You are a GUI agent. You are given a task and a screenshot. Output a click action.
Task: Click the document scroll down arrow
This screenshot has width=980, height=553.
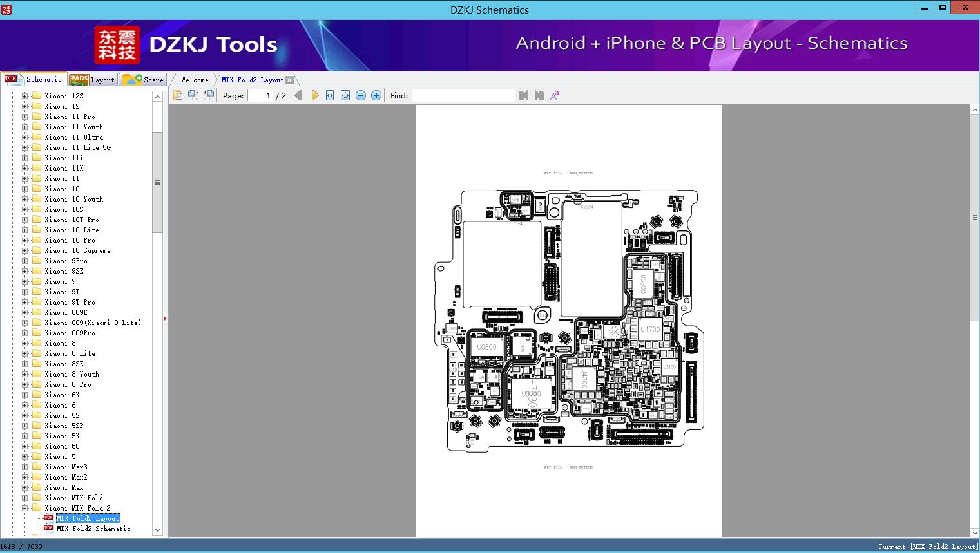(x=975, y=532)
